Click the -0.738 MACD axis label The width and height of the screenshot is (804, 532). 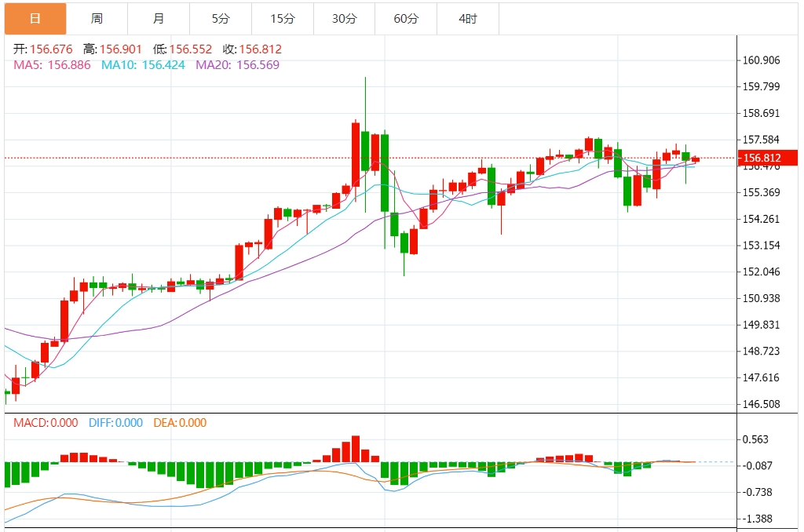(x=758, y=493)
